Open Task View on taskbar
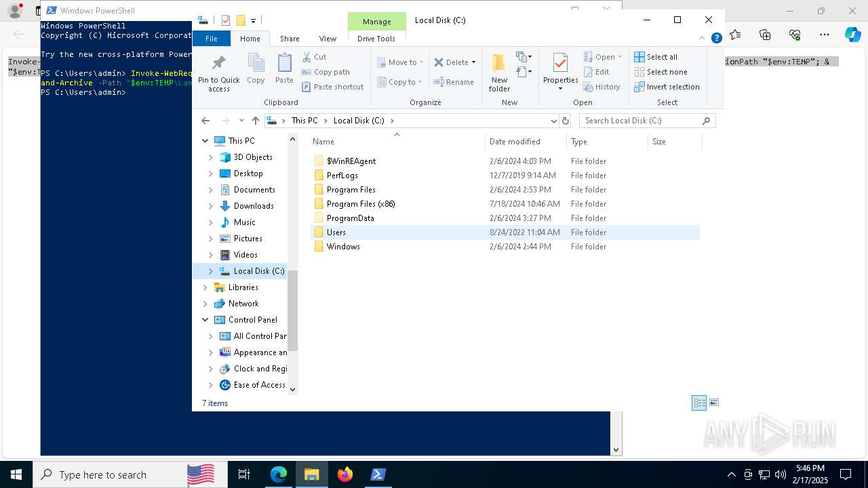 coord(244,474)
